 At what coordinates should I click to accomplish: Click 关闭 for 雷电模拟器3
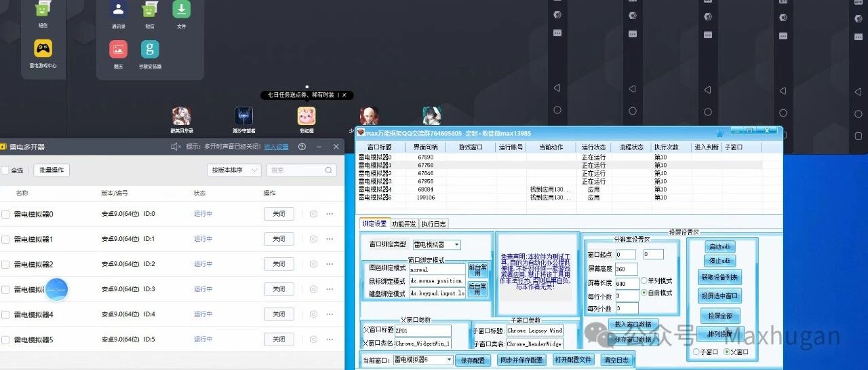(x=279, y=289)
